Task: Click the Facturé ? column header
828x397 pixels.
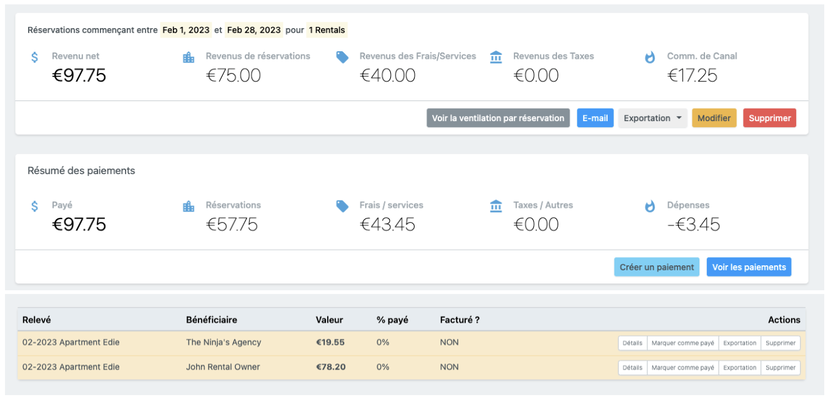Action: click(x=459, y=320)
